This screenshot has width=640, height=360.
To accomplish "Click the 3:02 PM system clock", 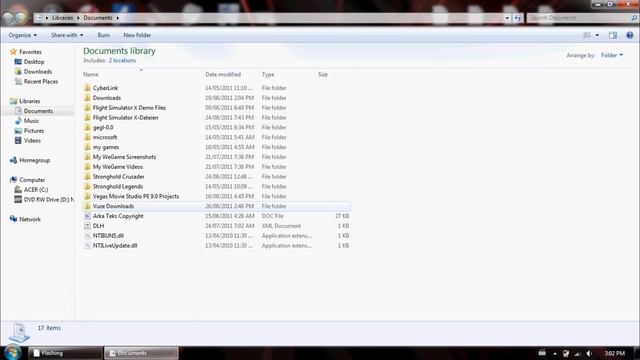I will click(x=615, y=353).
